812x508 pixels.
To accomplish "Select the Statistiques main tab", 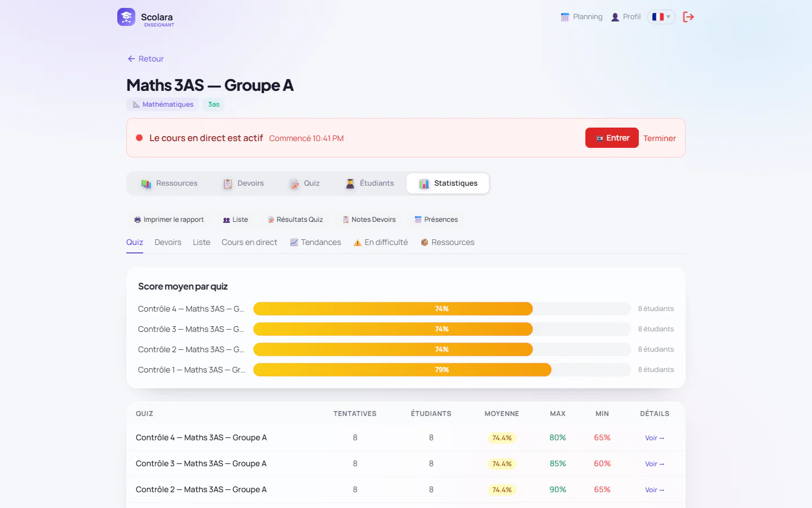I will point(448,183).
